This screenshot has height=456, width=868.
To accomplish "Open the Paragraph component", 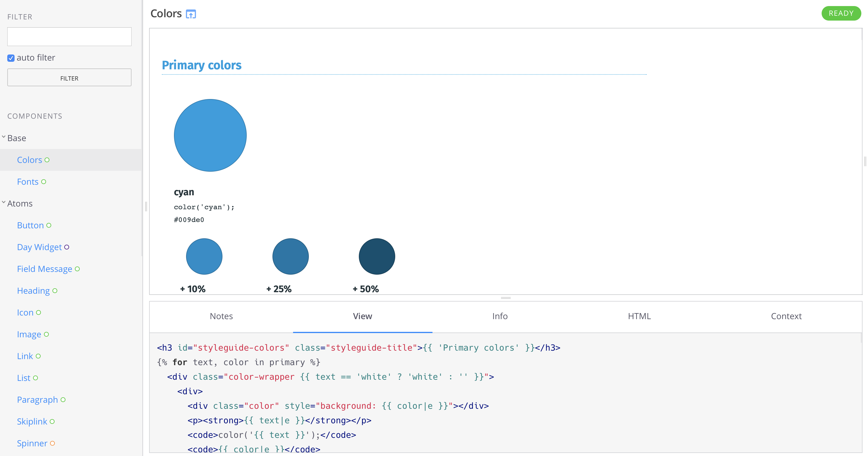I will tap(37, 400).
